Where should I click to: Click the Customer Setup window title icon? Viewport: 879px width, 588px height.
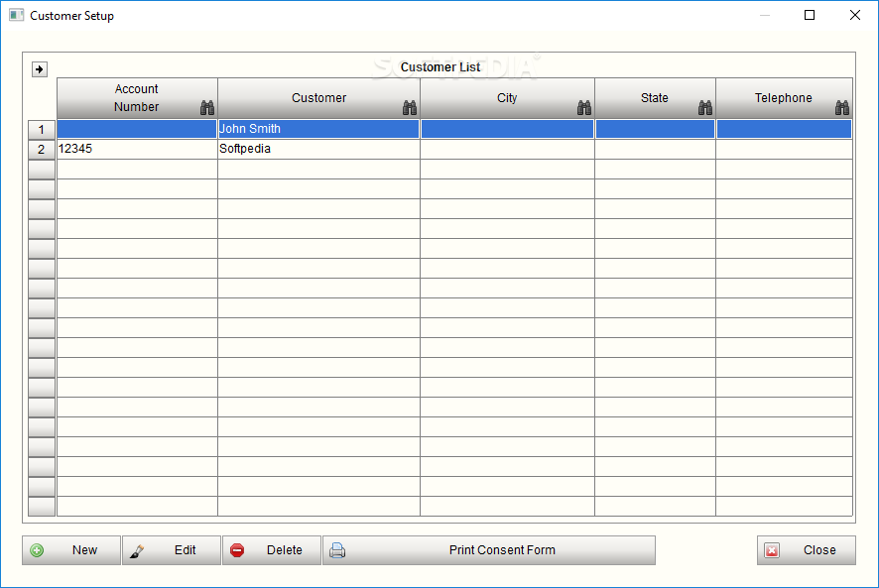[16, 15]
